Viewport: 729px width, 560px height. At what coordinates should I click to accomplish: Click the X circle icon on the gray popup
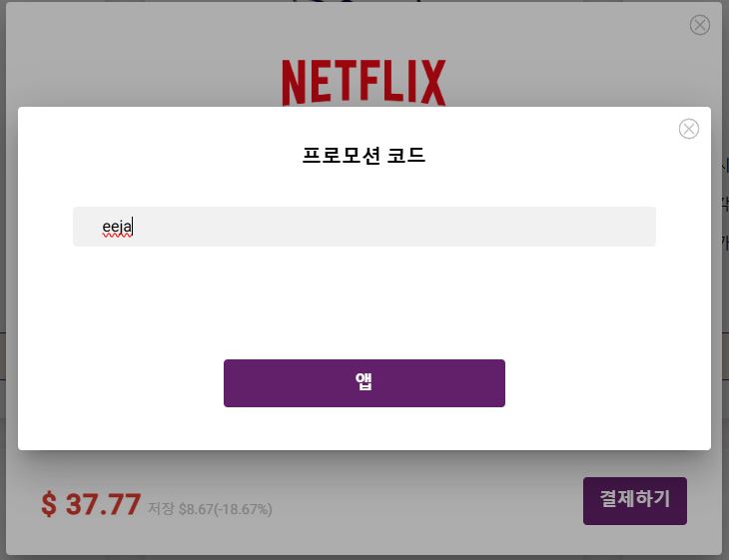point(699,25)
